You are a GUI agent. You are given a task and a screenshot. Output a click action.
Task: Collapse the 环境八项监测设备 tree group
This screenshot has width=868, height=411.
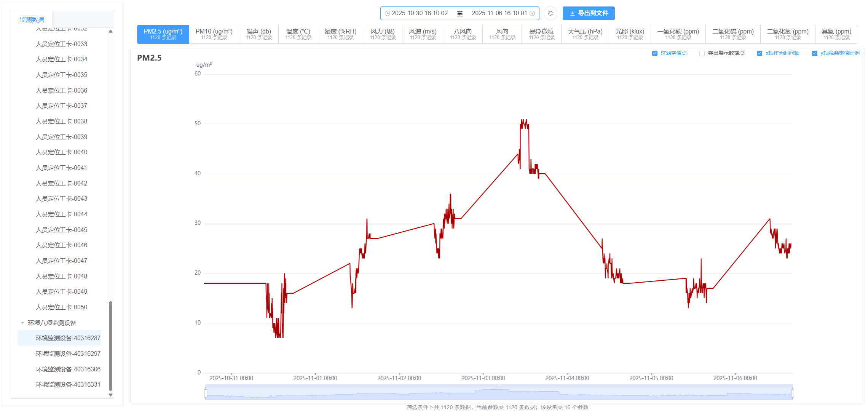point(22,323)
